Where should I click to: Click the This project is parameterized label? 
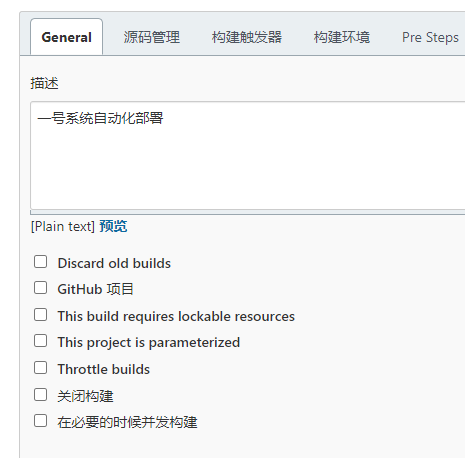pos(149,343)
